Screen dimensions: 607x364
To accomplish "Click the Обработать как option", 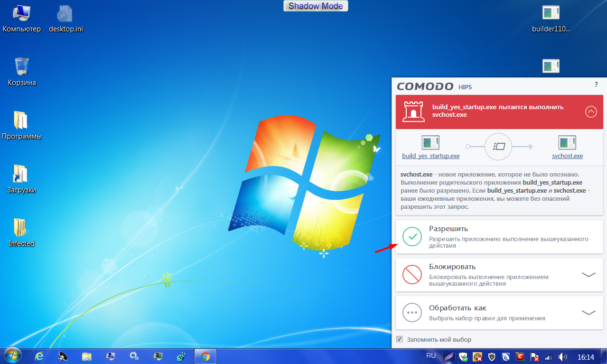I will [499, 313].
